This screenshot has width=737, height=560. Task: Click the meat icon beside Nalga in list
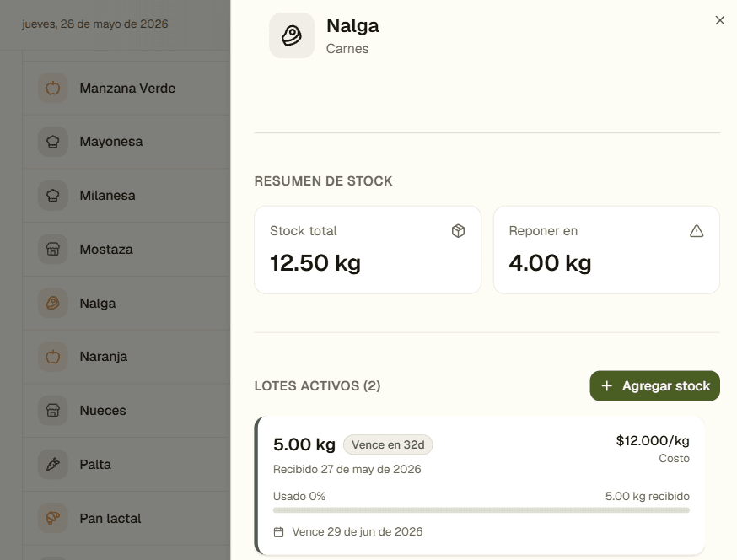point(52,303)
